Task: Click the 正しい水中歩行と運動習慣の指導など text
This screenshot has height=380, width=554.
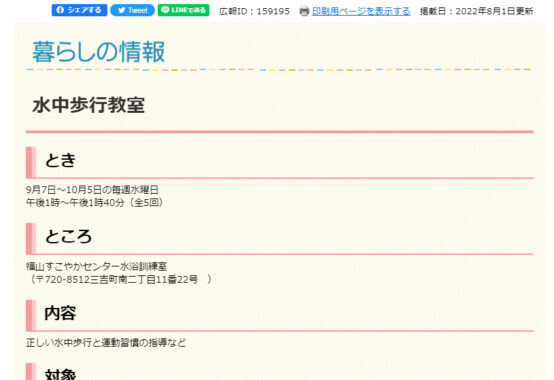Action: pyautogui.click(x=106, y=343)
